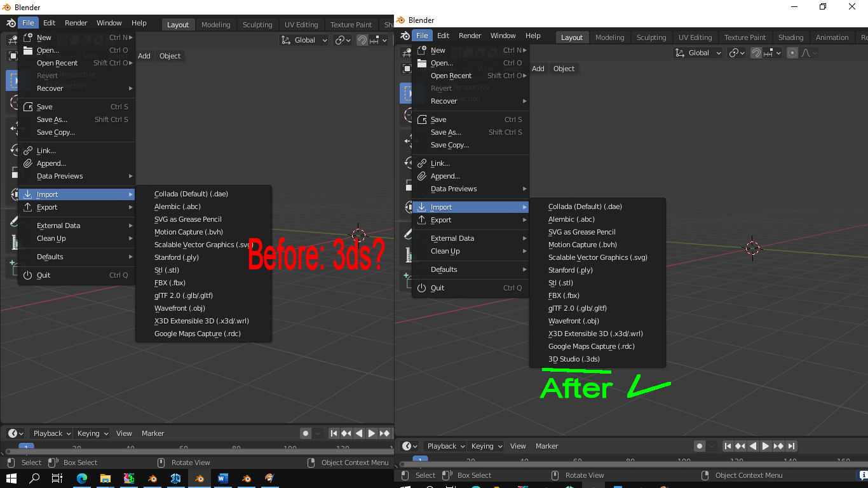Play animation in reverse in left window

(359, 433)
